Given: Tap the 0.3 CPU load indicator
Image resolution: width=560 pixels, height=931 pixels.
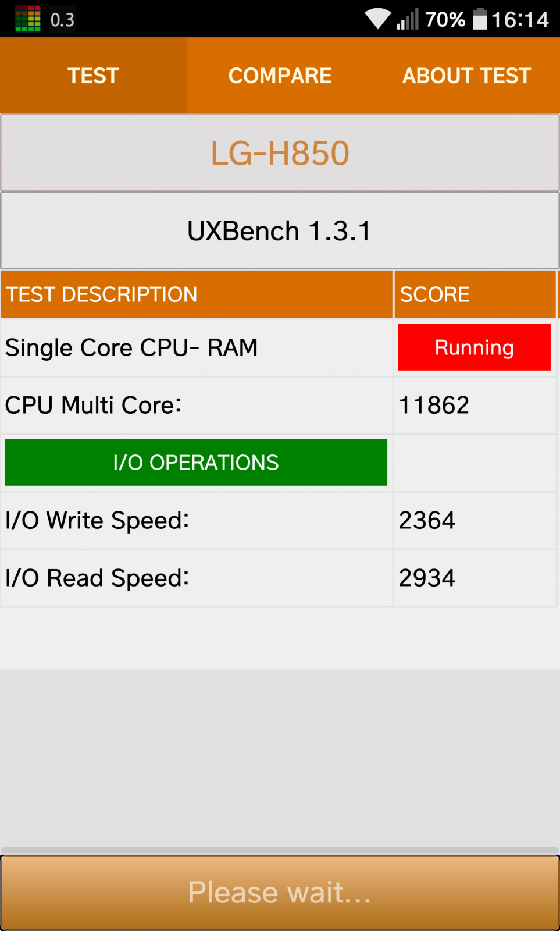Looking at the screenshot, I should click(62, 20).
